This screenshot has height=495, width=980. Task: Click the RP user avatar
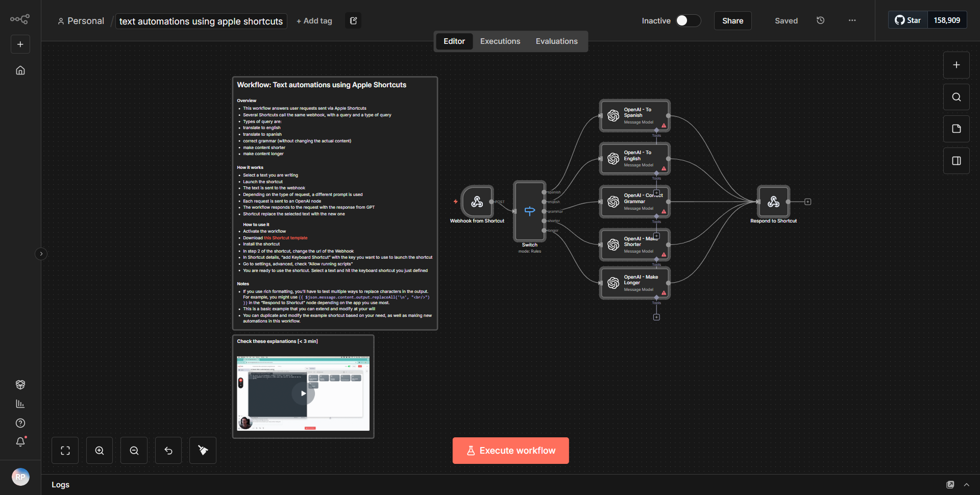tap(20, 477)
